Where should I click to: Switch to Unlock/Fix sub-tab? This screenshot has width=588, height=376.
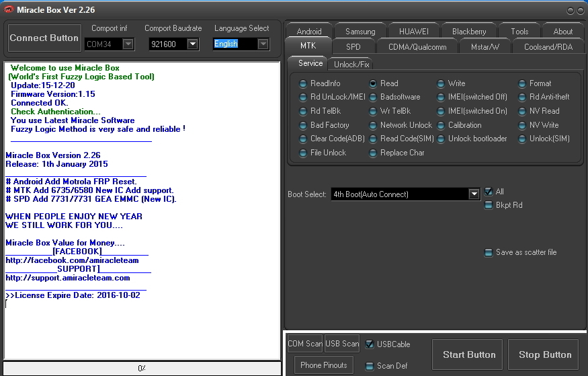point(351,65)
